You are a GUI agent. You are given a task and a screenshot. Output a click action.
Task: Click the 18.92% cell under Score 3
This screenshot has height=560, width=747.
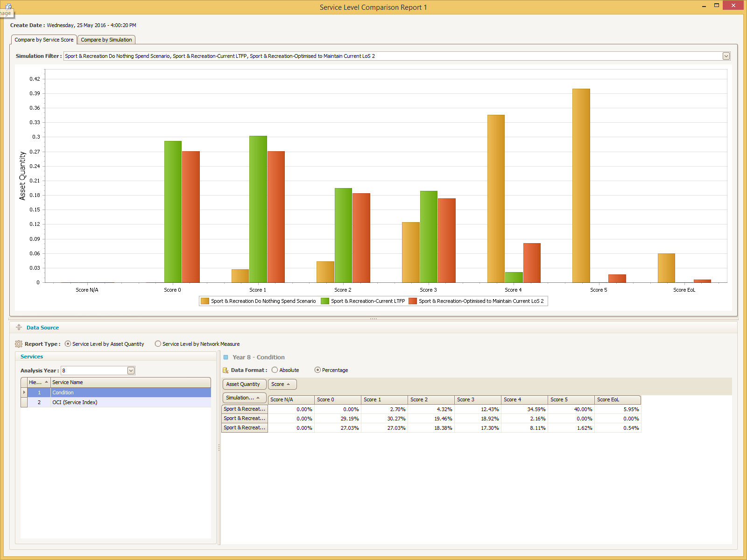tap(478, 419)
